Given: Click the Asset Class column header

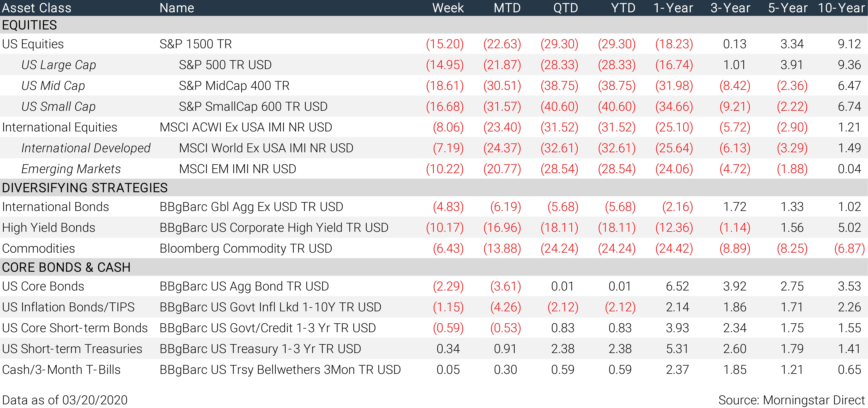Looking at the screenshot, I should click(37, 8).
